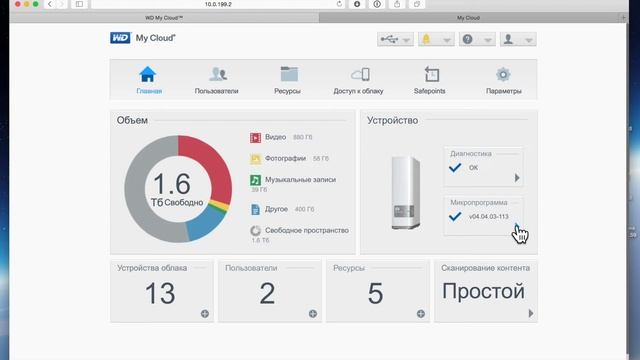The height and width of the screenshot is (360, 640).
Task: Click the Устройства облака count 13
Action: click(160, 293)
